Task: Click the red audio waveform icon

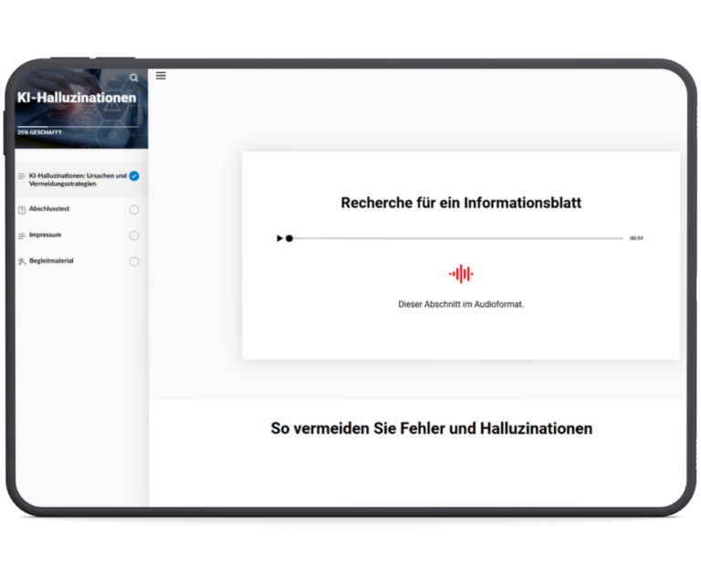Action: (x=461, y=274)
